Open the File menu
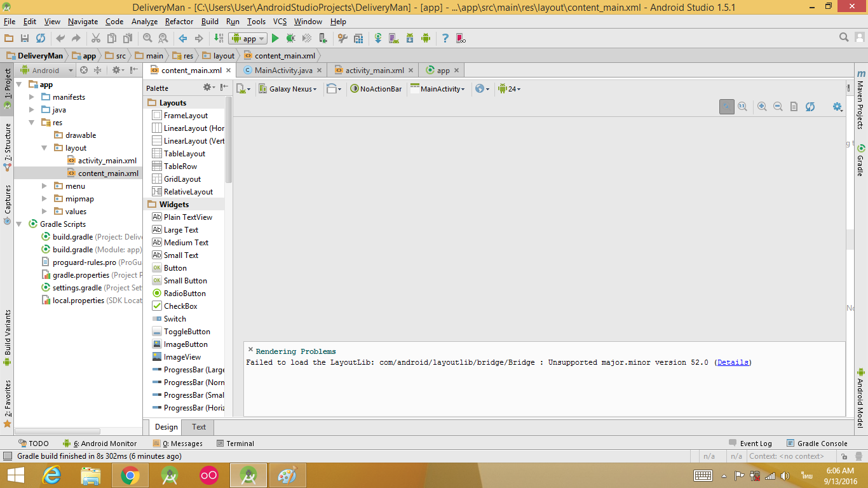The height and width of the screenshot is (488, 868). tap(10, 21)
